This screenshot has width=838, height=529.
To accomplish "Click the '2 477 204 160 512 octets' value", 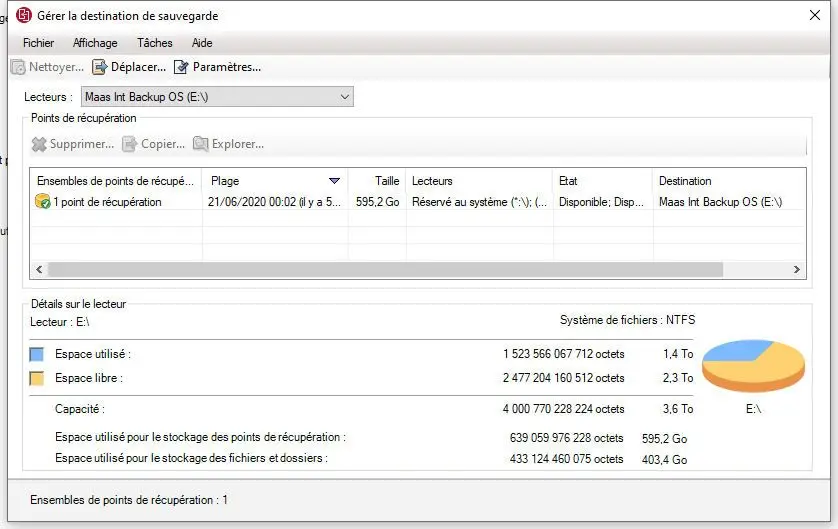I will click(563, 378).
